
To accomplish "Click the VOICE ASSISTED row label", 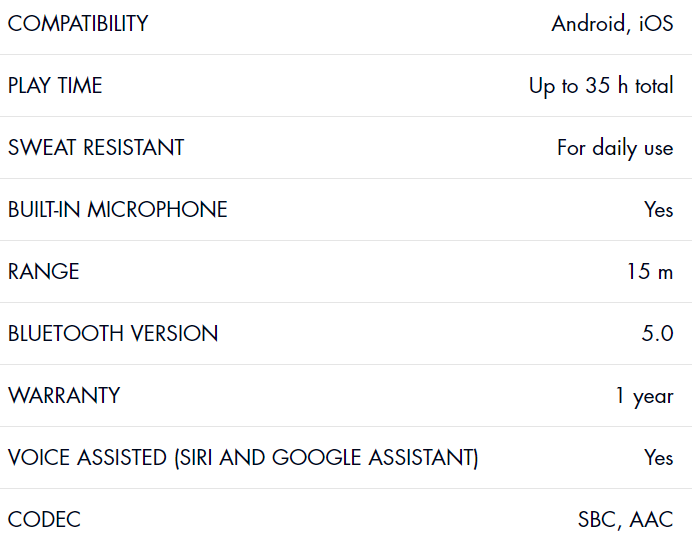I will (x=243, y=457).
